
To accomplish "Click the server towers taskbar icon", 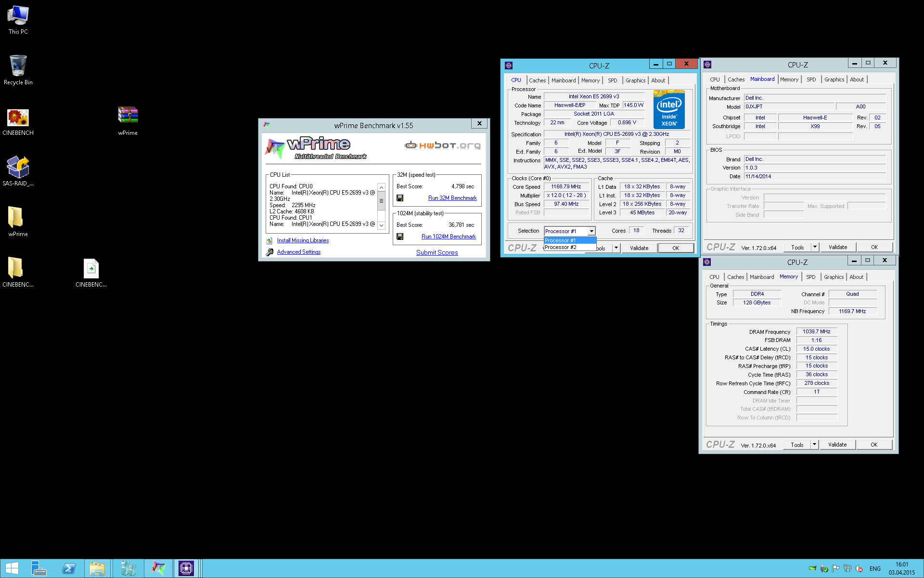I will click(128, 568).
